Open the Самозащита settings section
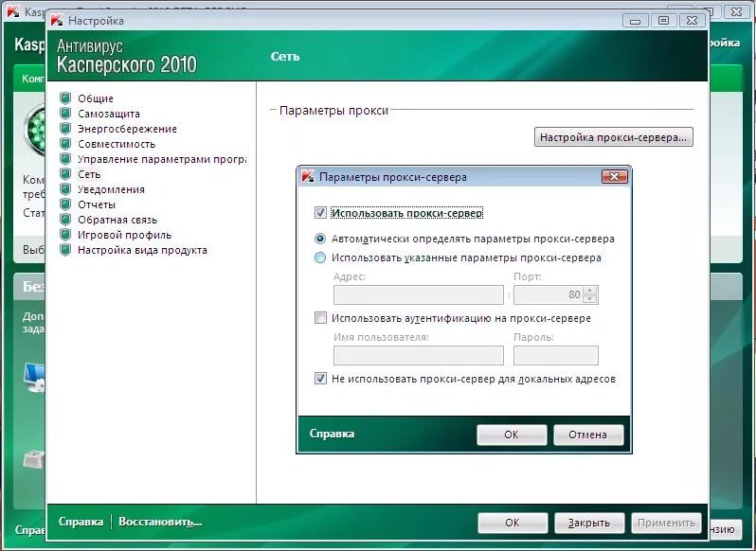This screenshot has height=551, width=756. pos(109,114)
